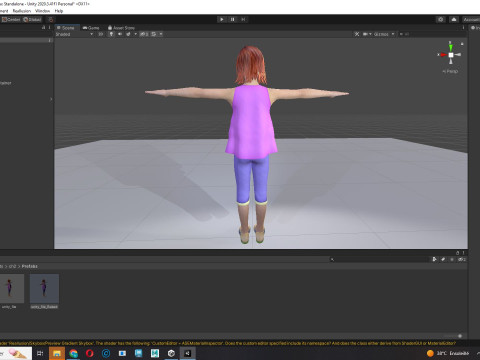Open Collab/services settings gear icon

pyautogui.click(x=441, y=19)
